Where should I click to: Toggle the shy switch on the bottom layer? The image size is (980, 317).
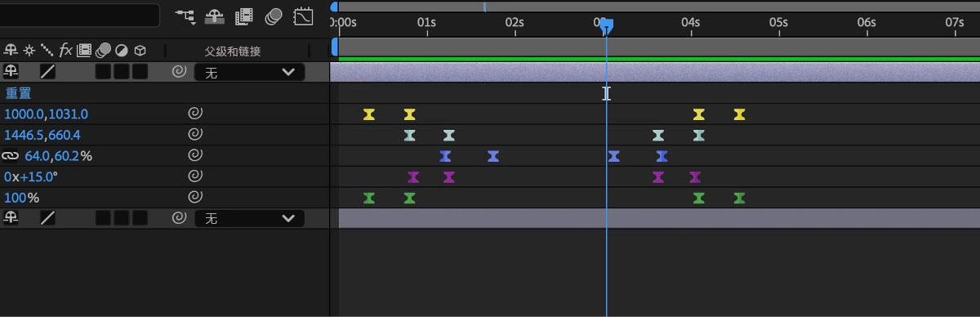pos(11,218)
